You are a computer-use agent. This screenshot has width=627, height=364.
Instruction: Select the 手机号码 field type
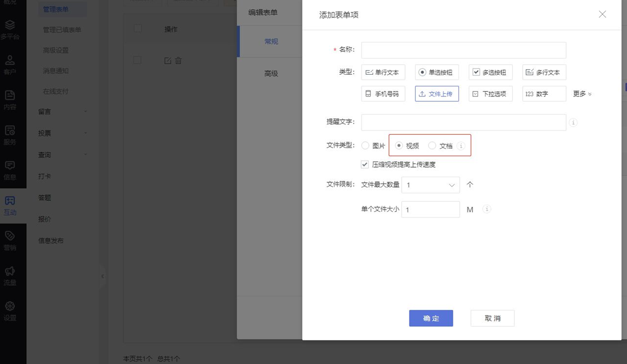(383, 94)
